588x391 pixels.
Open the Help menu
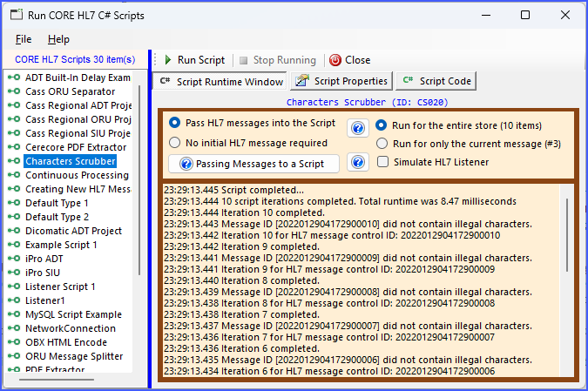pos(58,39)
